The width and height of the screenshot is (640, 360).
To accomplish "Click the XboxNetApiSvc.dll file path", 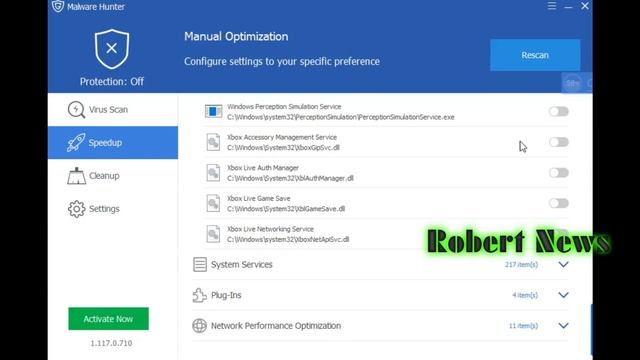I will tap(288, 240).
